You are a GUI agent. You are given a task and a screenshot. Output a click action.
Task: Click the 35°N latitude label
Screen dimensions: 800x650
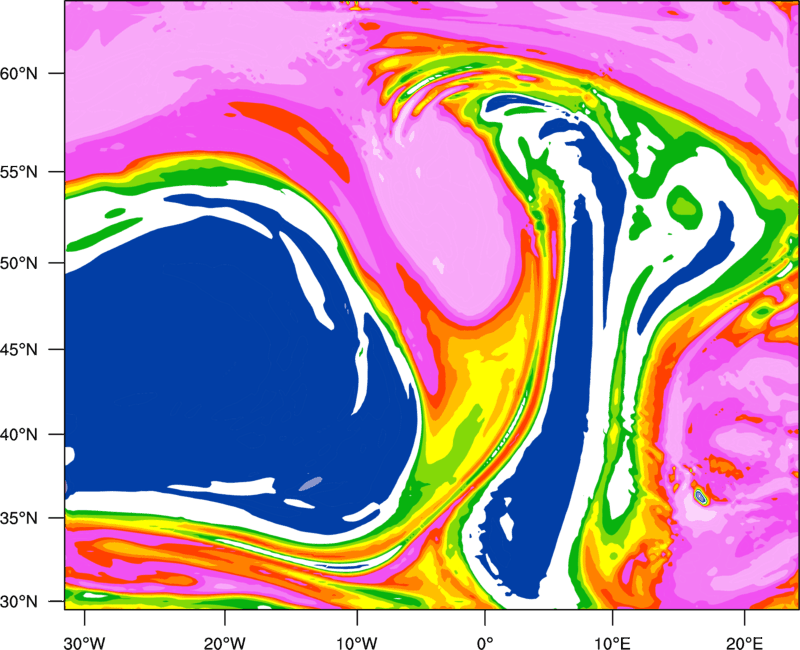point(19,518)
